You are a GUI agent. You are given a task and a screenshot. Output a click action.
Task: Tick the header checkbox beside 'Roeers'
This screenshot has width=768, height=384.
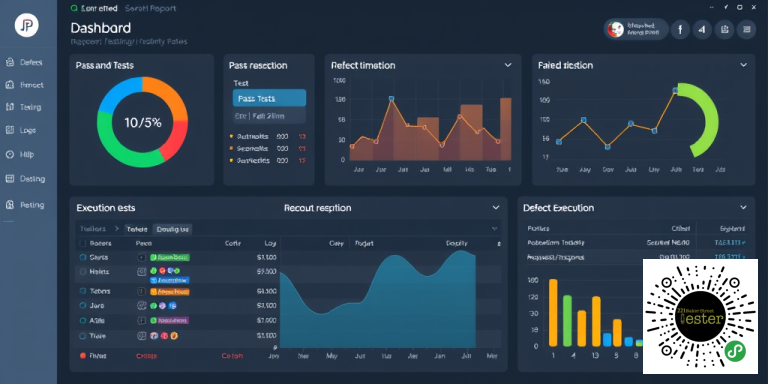pos(82,243)
